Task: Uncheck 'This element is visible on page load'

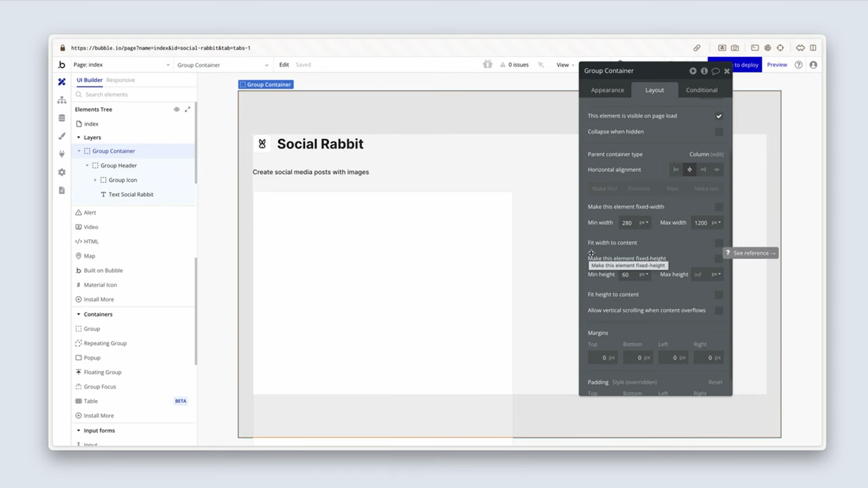Action: tap(719, 115)
